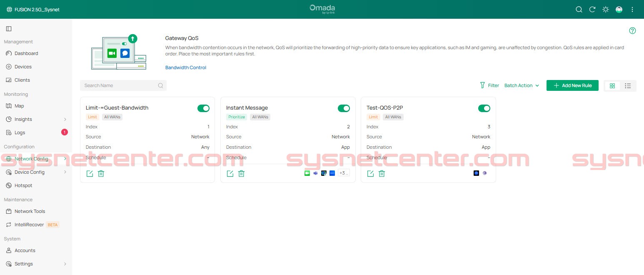
Task: Click the All WANs tag on Limit-=Guest-Bandwidth
Action: [x=112, y=117]
